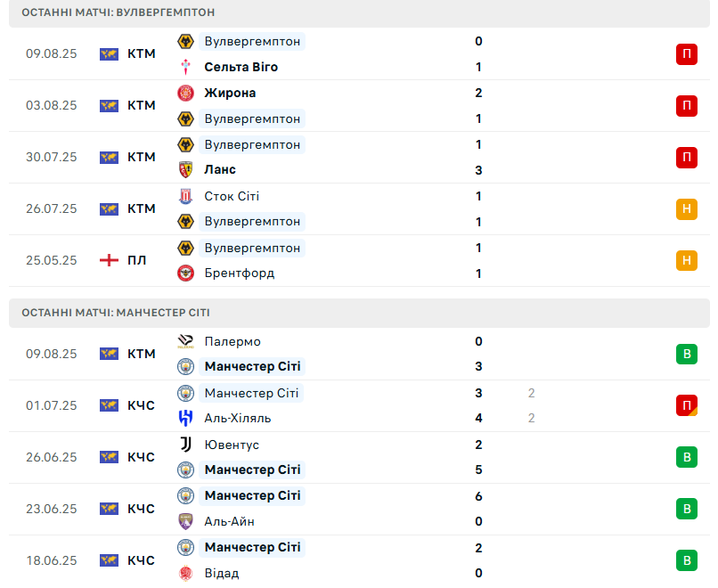Click the green В badge for Palermo match
The width and height of the screenshot is (718, 588).
click(x=686, y=354)
